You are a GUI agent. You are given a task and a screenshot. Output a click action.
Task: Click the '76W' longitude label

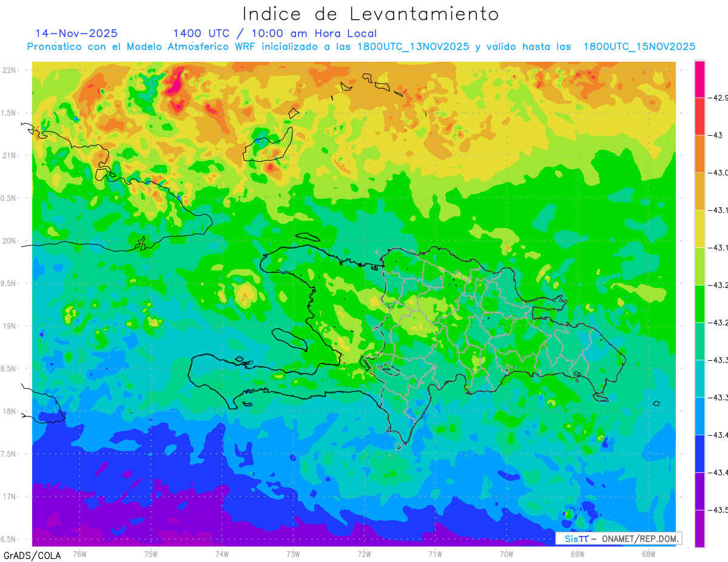click(79, 554)
